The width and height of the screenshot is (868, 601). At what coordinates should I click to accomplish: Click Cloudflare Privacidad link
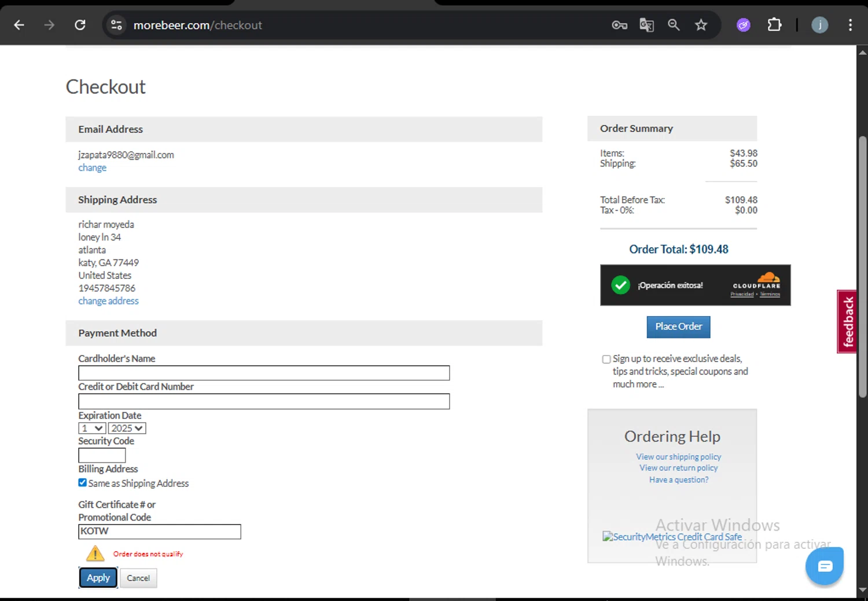[742, 294]
